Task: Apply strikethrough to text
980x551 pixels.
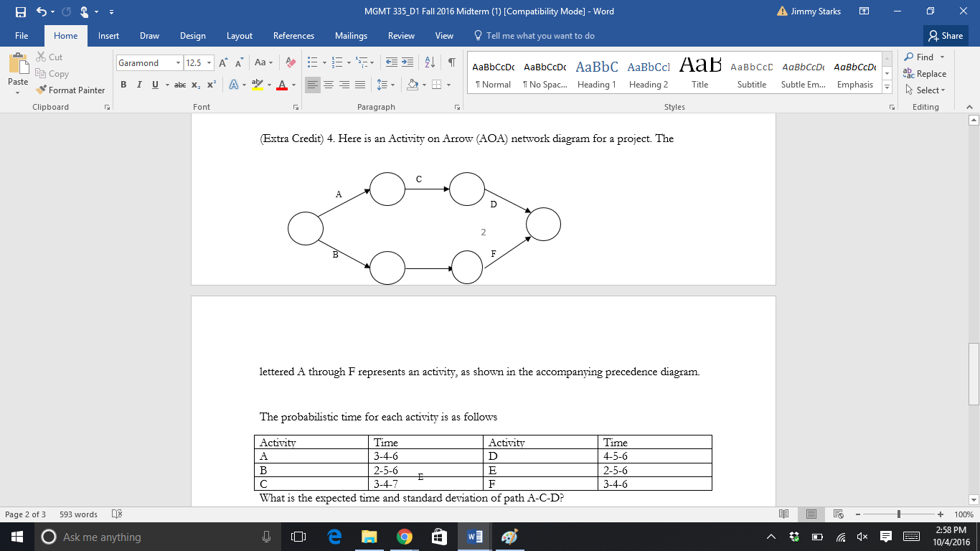Action: click(x=179, y=85)
